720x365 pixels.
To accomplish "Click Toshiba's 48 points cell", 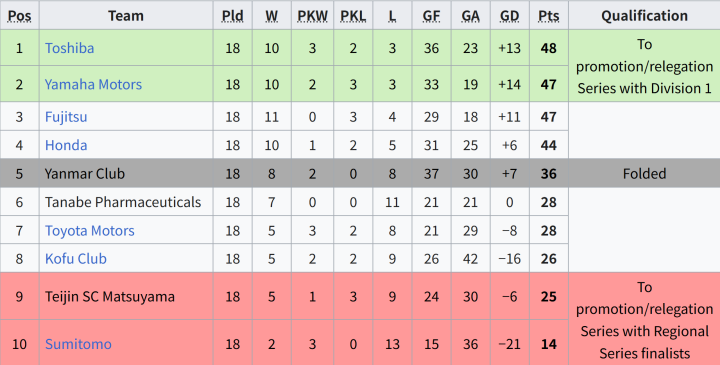I will click(x=549, y=48).
